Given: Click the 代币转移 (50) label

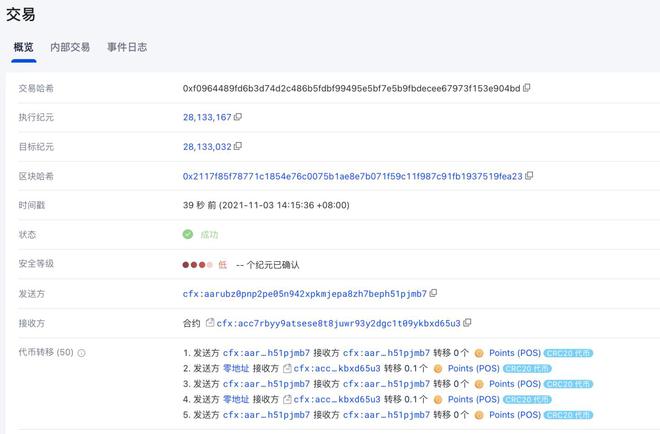Looking at the screenshot, I should pyautogui.click(x=46, y=352).
